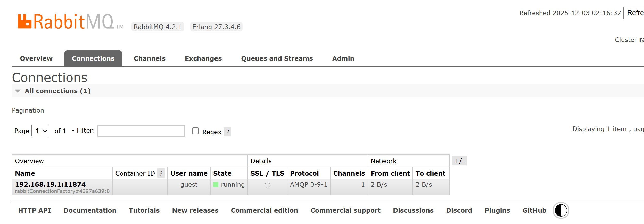Viewport: 644px width, 224px height.
Task: Open the GitHub link
Action: 534,210
